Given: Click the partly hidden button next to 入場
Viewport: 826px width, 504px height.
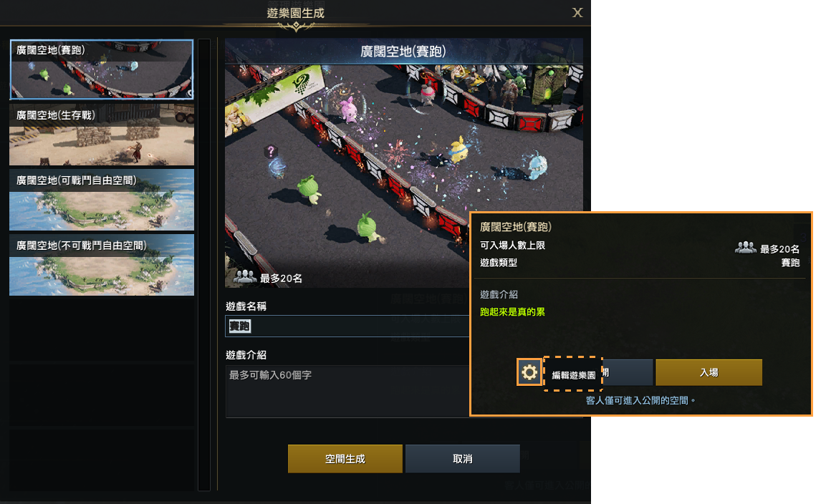Looking at the screenshot, I should click(x=628, y=372).
